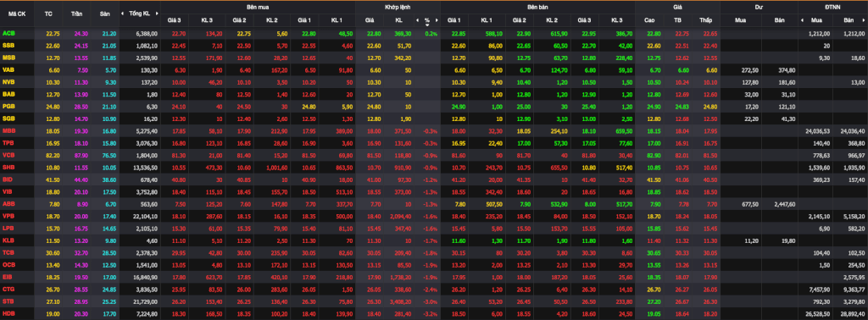Click the Cao high price header
The image size is (868, 320).
point(649,20)
